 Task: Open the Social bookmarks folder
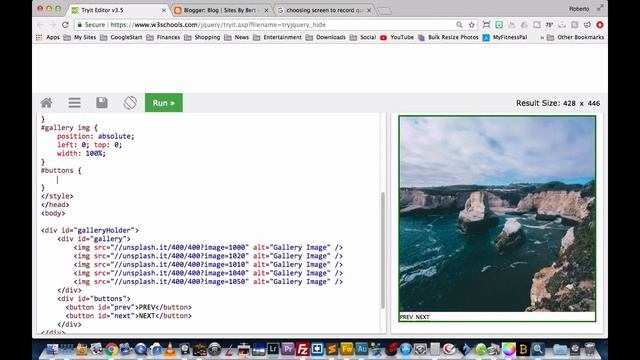pyautogui.click(x=363, y=37)
